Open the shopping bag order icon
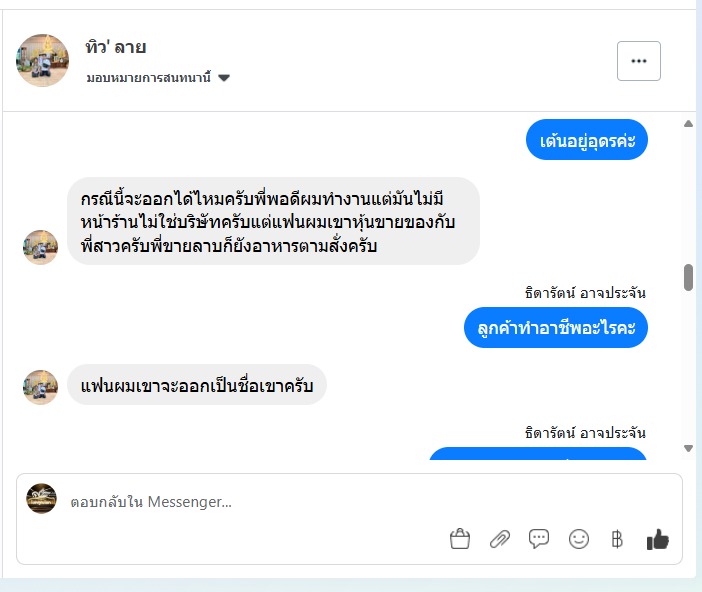Screen dimensions: 702x592 (460, 539)
